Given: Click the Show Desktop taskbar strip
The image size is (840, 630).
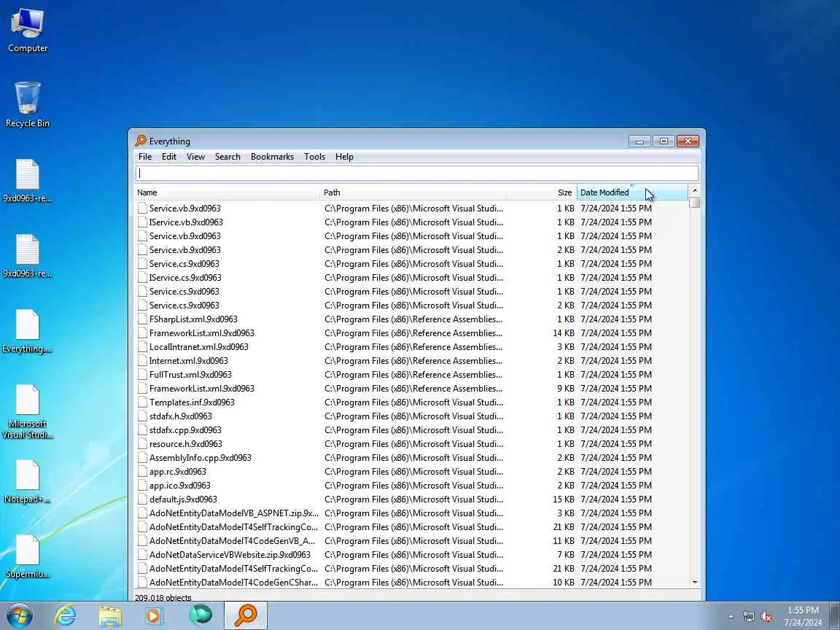Looking at the screenshot, I should (x=835, y=615).
